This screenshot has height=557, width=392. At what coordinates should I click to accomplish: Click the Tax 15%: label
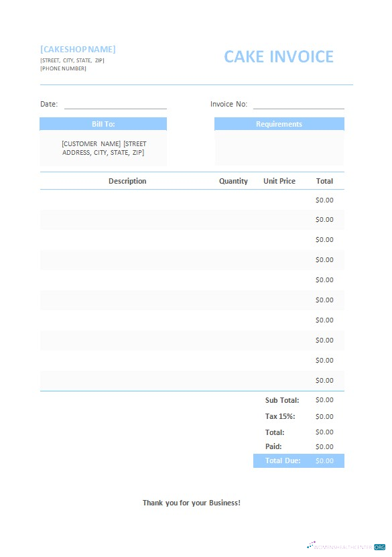tap(280, 416)
